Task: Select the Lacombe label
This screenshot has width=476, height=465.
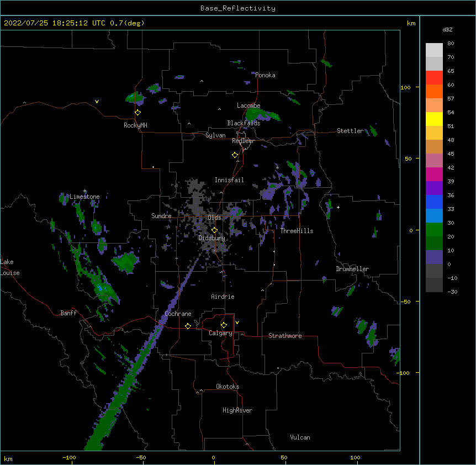Action: (248, 105)
